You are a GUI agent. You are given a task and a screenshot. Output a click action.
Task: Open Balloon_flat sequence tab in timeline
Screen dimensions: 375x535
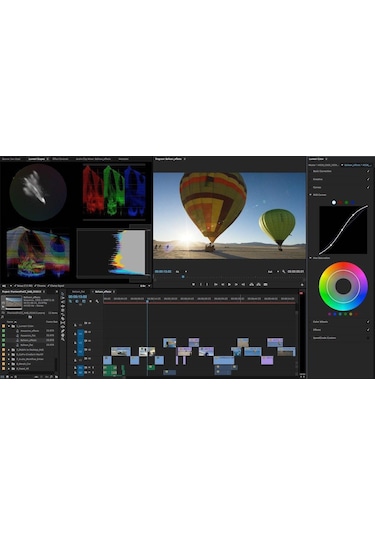(x=78, y=292)
